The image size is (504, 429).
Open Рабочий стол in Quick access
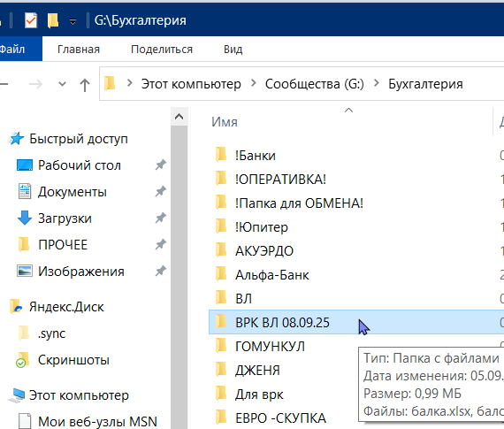click(80, 165)
